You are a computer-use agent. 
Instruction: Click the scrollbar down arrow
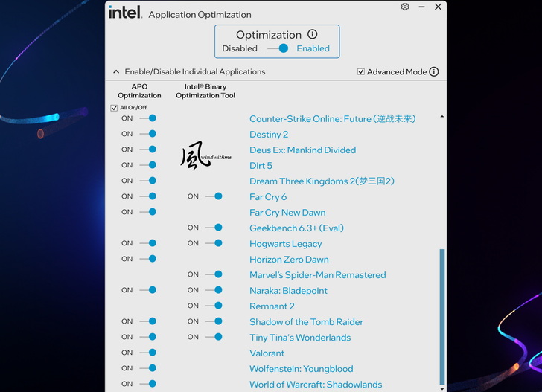[x=441, y=388]
